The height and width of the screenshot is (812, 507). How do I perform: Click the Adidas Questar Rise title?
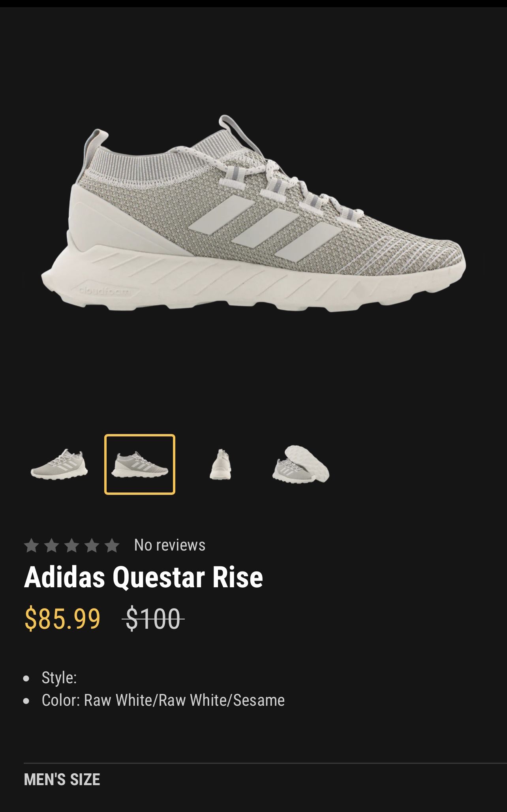click(143, 577)
